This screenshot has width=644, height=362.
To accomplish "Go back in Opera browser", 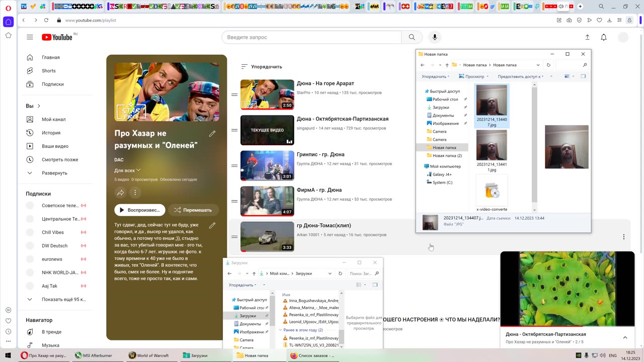I will [24, 20].
